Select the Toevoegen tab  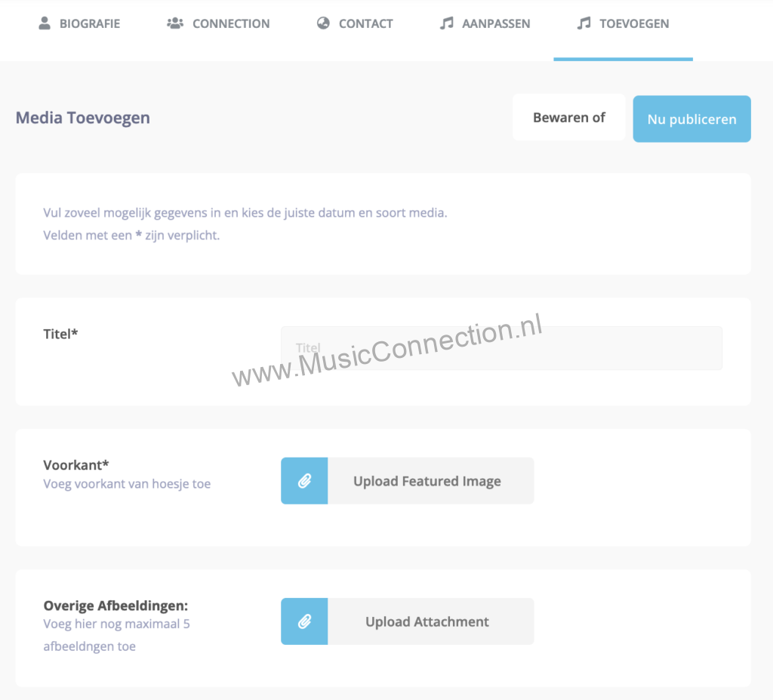(x=633, y=23)
